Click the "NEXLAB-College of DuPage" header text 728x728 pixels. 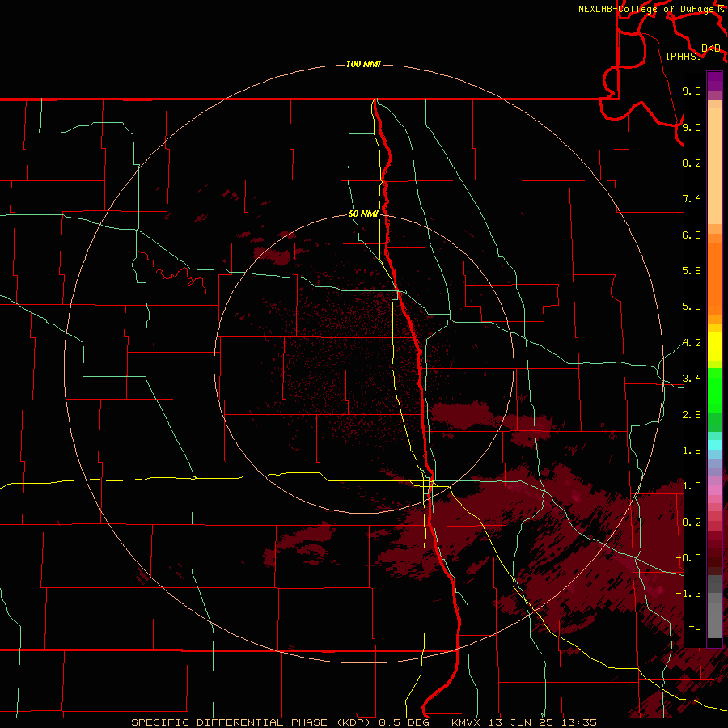coord(645,9)
